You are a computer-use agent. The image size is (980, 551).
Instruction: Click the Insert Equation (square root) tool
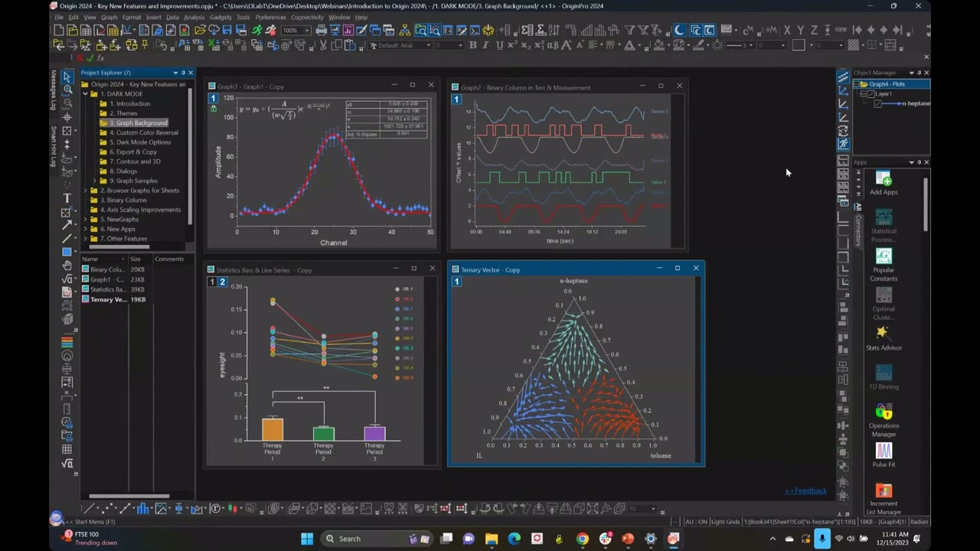click(x=67, y=279)
